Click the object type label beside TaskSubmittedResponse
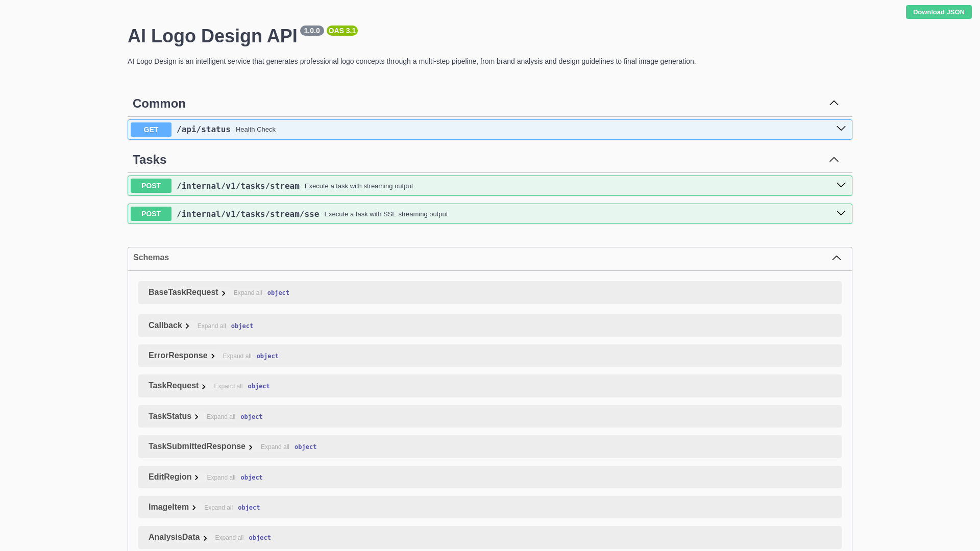 pyautogui.click(x=305, y=447)
